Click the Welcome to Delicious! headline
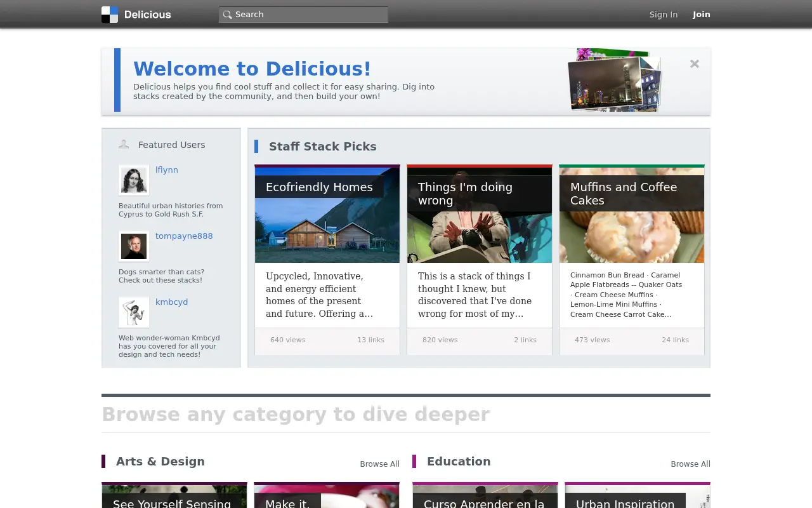This screenshot has width=812, height=508. click(252, 69)
